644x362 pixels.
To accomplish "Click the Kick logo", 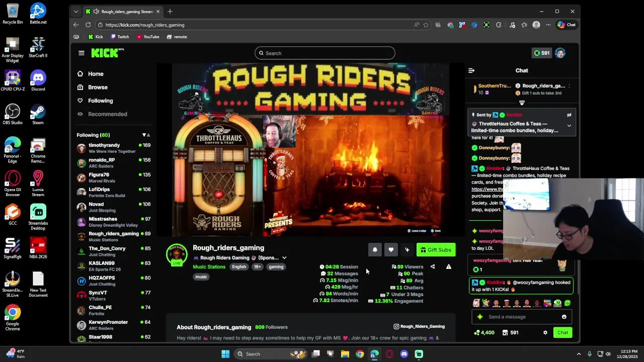I will pos(107,53).
